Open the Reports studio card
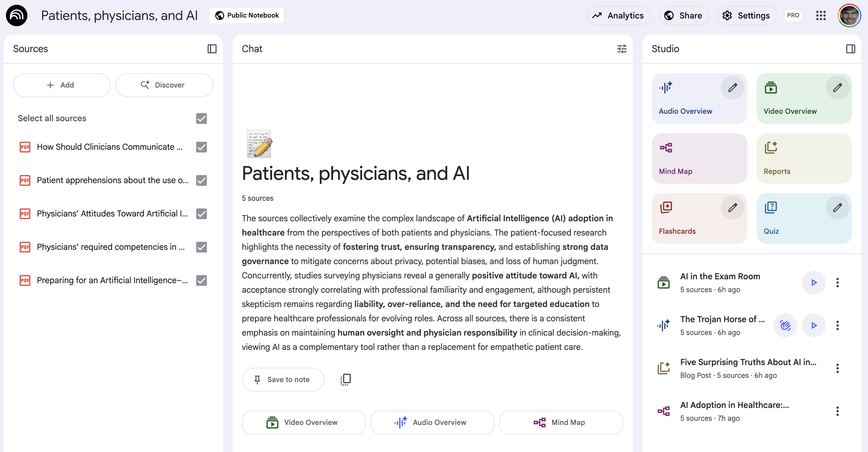This screenshot has height=452, width=868. (x=804, y=158)
